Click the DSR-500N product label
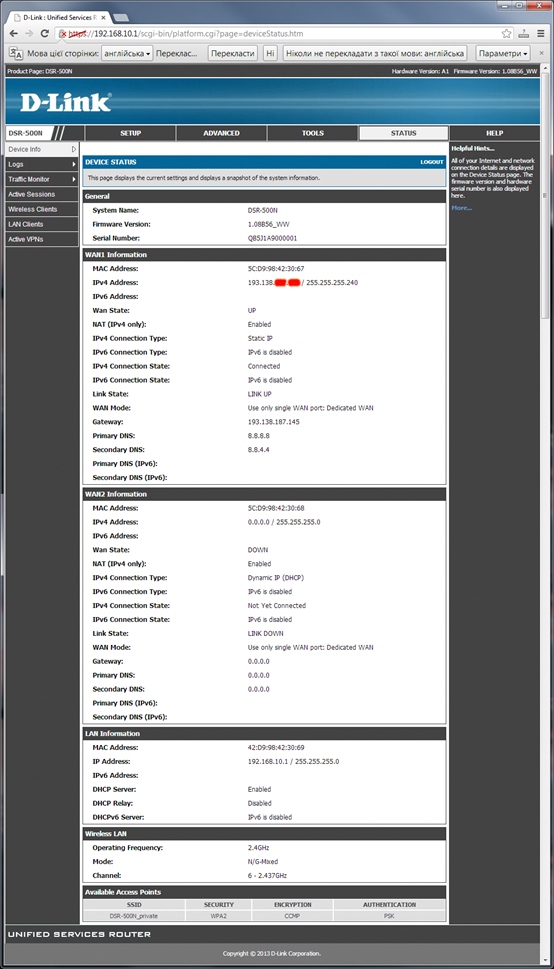Screen dimensions: 554x969 coord(26,133)
